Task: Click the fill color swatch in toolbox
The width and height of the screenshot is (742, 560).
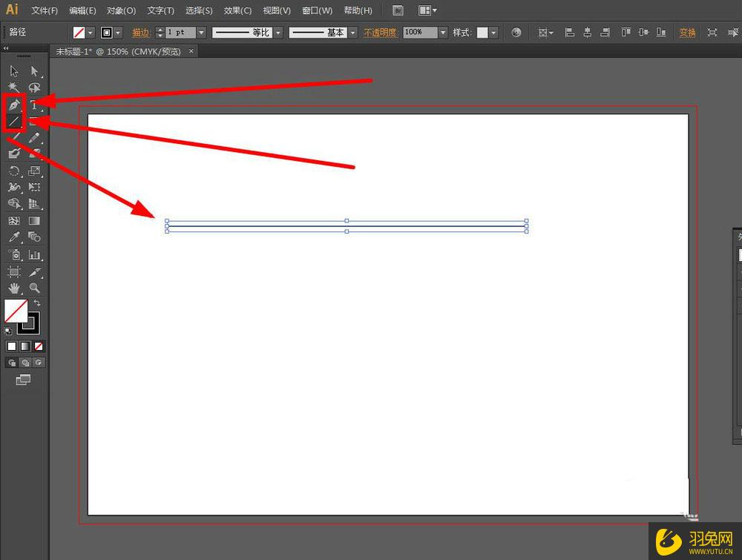Action: click(x=16, y=311)
